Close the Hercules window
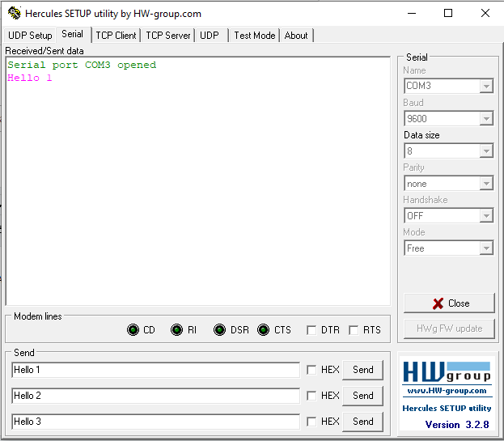 click(485, 13)
